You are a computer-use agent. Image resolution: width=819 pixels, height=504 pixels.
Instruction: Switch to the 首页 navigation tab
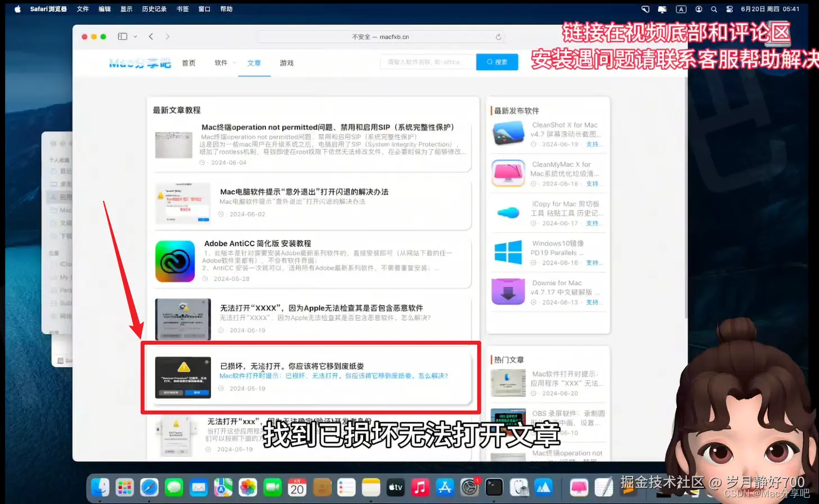[x=189, y=63]
